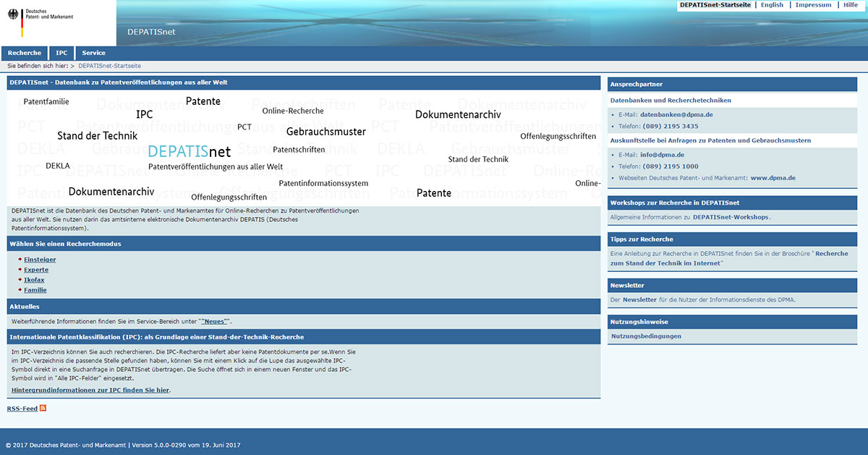Click the RSS-Feed text link
868x455 pixels.
tap(22, 409)
